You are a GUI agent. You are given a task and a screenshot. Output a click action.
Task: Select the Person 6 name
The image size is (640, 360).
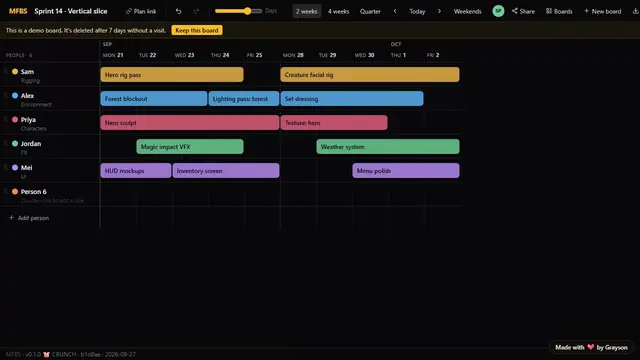(x=33, y=192)
